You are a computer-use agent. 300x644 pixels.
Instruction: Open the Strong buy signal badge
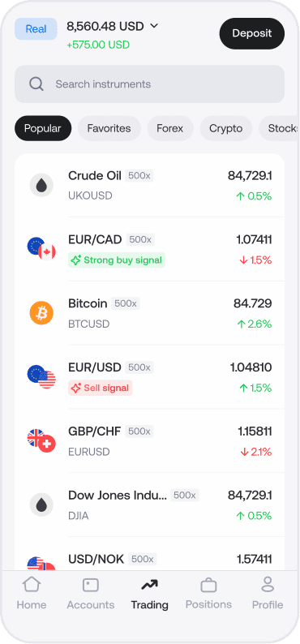(x=117, y=260)
